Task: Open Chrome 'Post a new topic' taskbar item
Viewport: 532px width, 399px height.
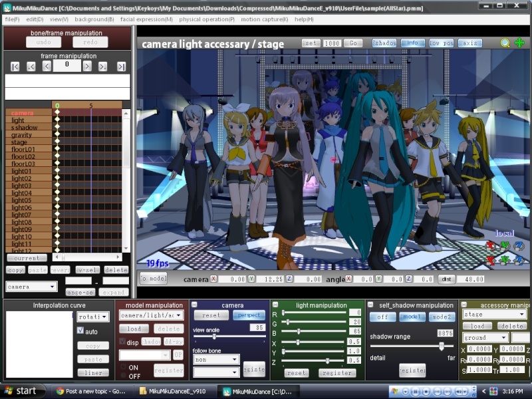Action: point(91,391)
